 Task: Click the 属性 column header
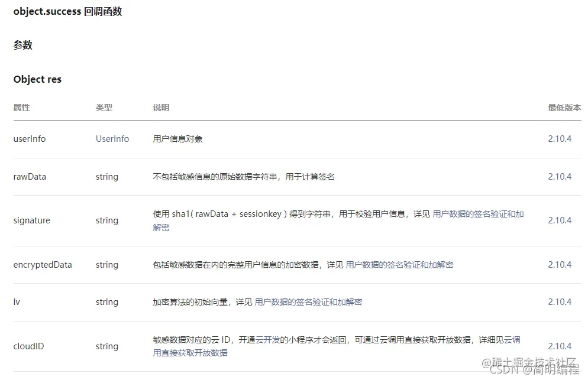pyautogui.click(x=21, y=108)
